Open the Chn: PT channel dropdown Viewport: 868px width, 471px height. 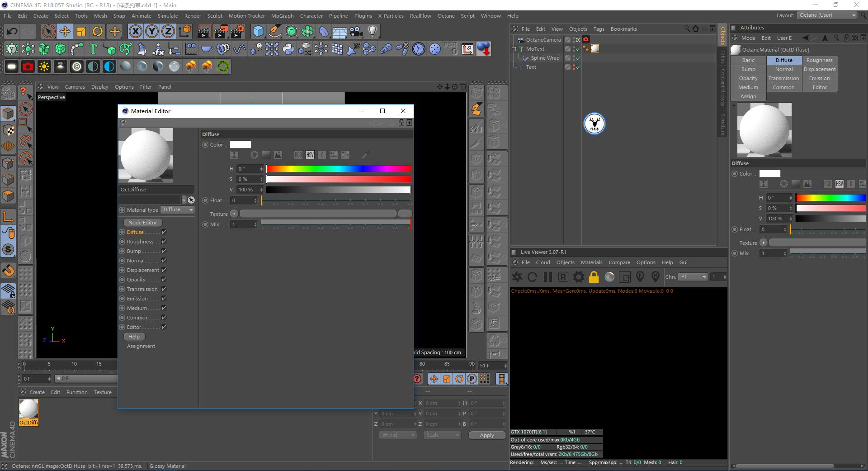(x=693, y=277)
